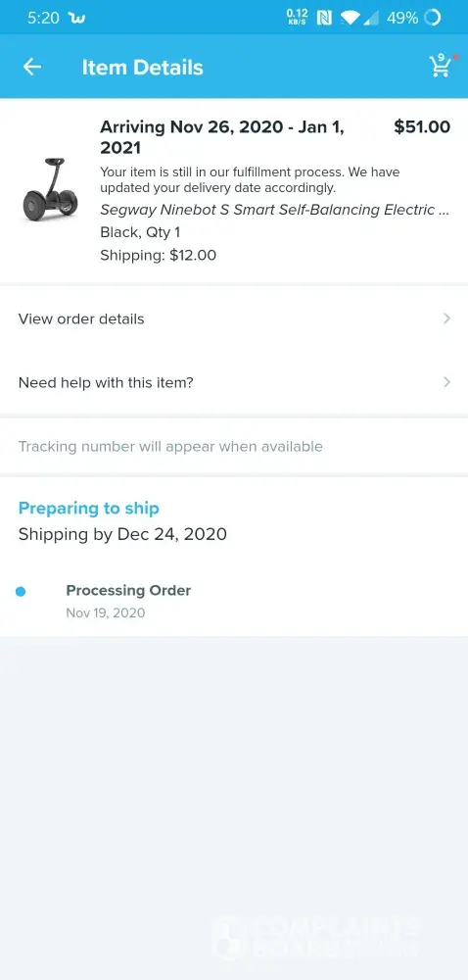Tap the Wish logo in status bar
The height and width of the screenshot is (980, 468).
(77, 18)
